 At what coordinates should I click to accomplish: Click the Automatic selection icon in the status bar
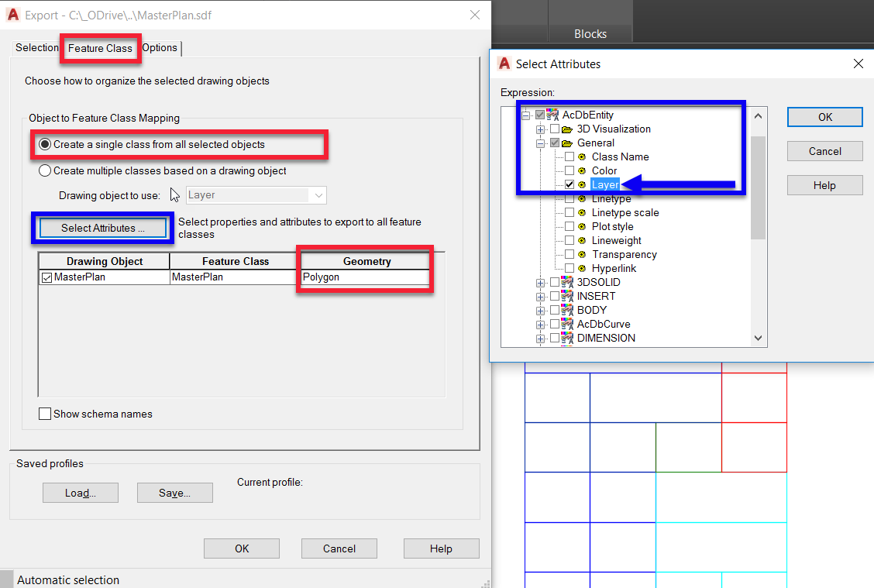coord(8,579)
